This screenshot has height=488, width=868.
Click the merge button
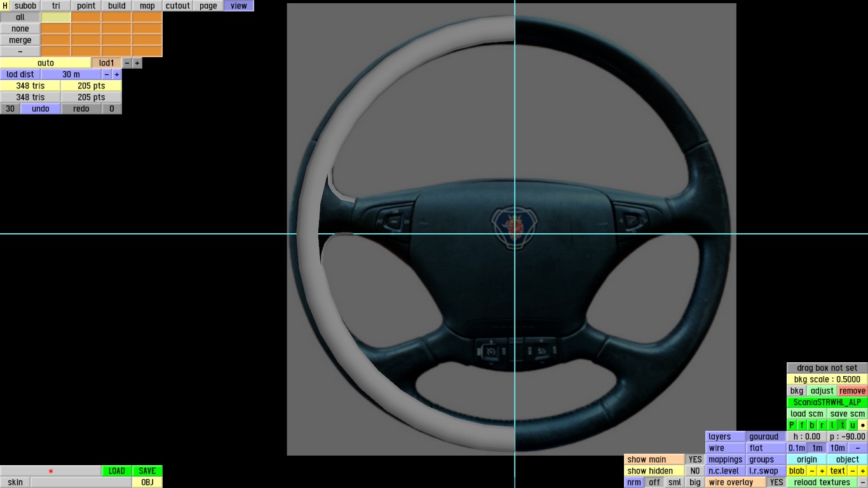[20, 40]
